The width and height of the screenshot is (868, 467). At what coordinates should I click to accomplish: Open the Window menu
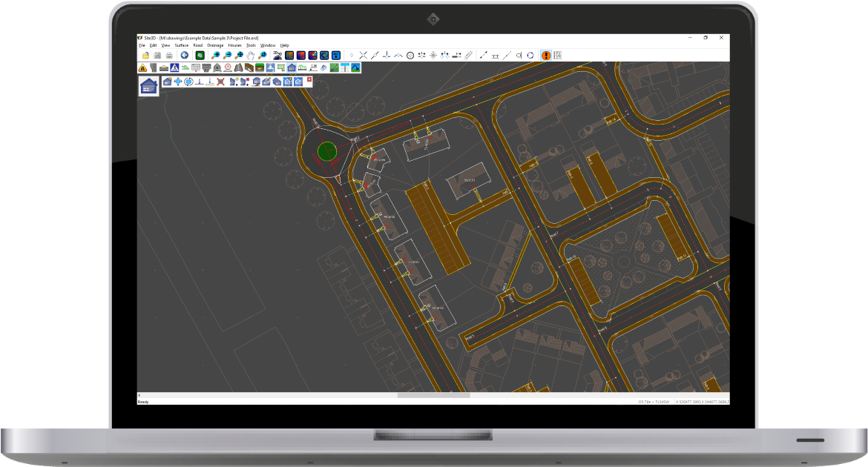coord(268,45)
